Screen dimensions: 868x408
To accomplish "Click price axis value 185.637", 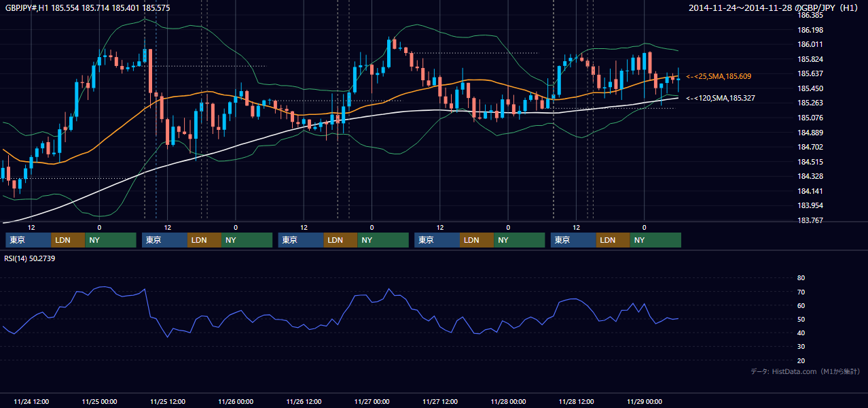I will coord(810,73).
